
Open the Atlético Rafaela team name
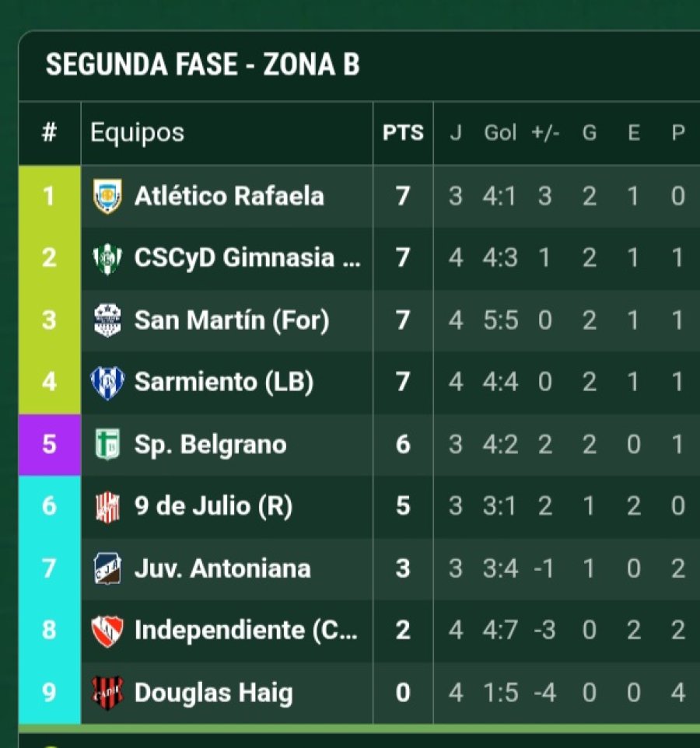tap(229, 196)
